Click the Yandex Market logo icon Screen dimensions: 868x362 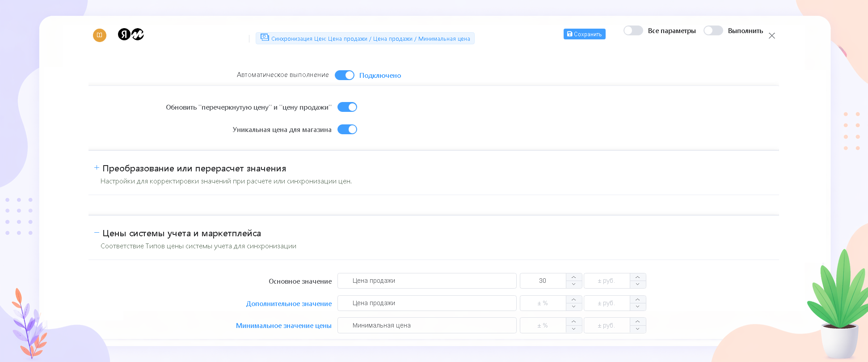click(131, 34)
